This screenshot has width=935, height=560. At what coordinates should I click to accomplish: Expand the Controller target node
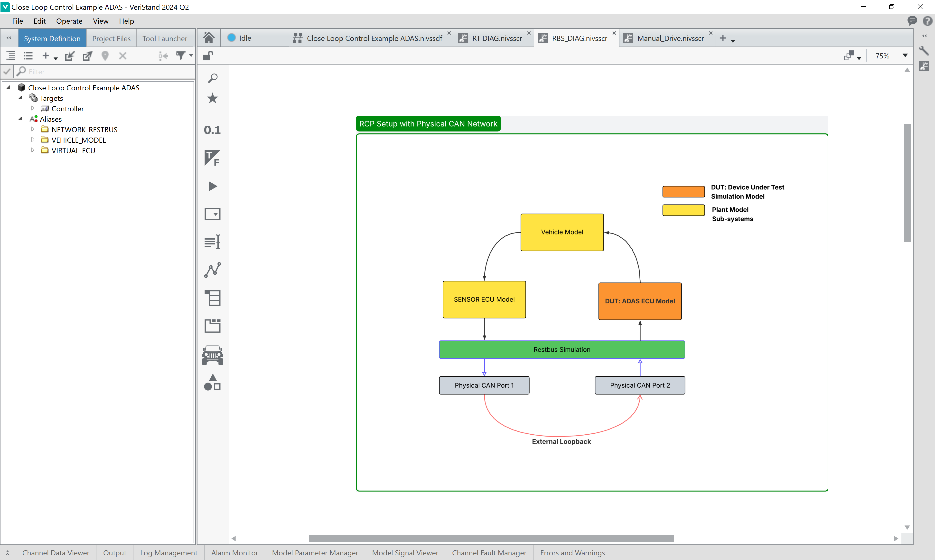click(x=33, y=108)
